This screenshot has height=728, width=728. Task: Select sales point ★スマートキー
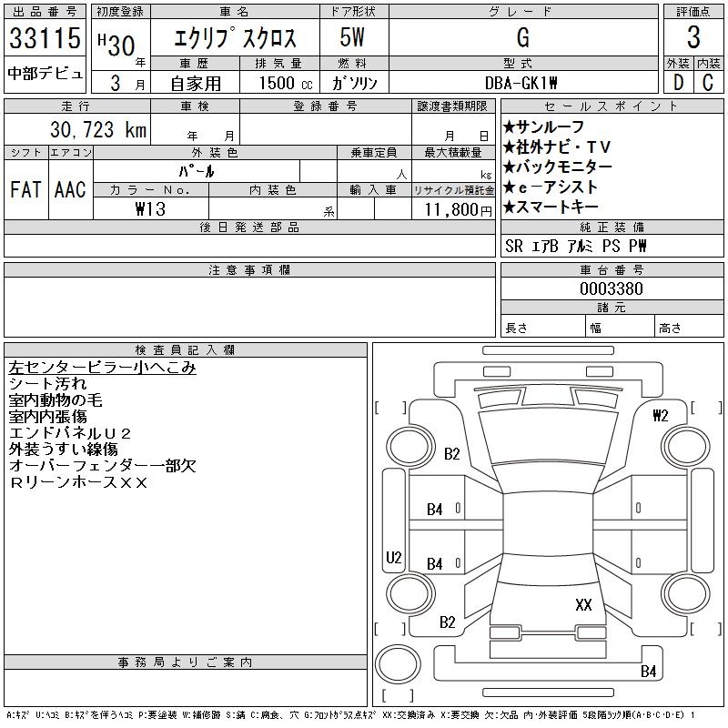(551, 207)
